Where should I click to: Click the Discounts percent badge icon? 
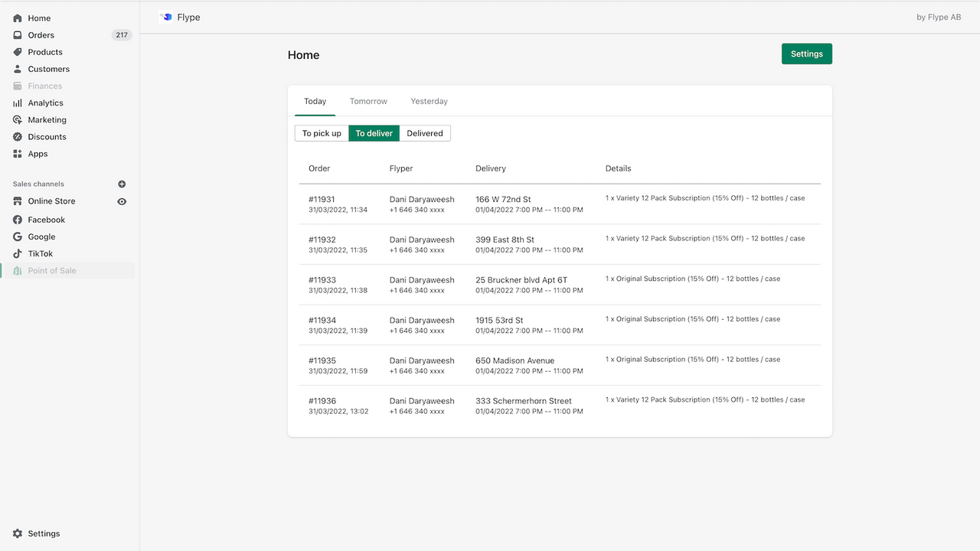point(18,137)
